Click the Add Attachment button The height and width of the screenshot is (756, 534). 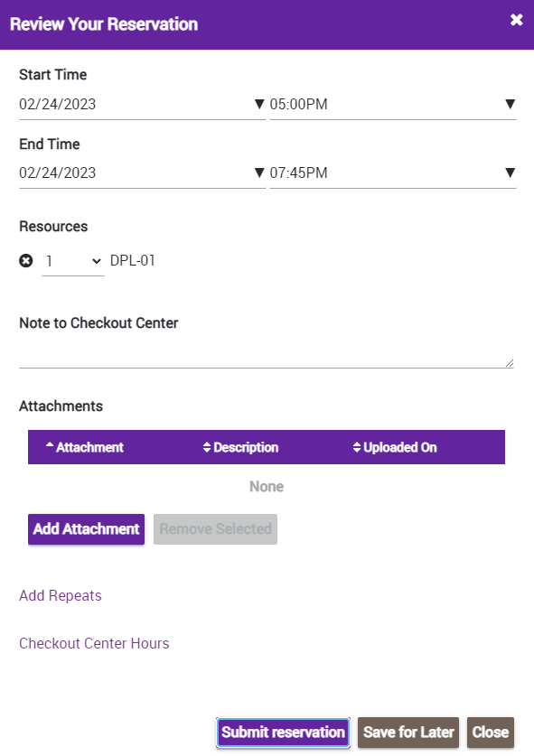87,529
